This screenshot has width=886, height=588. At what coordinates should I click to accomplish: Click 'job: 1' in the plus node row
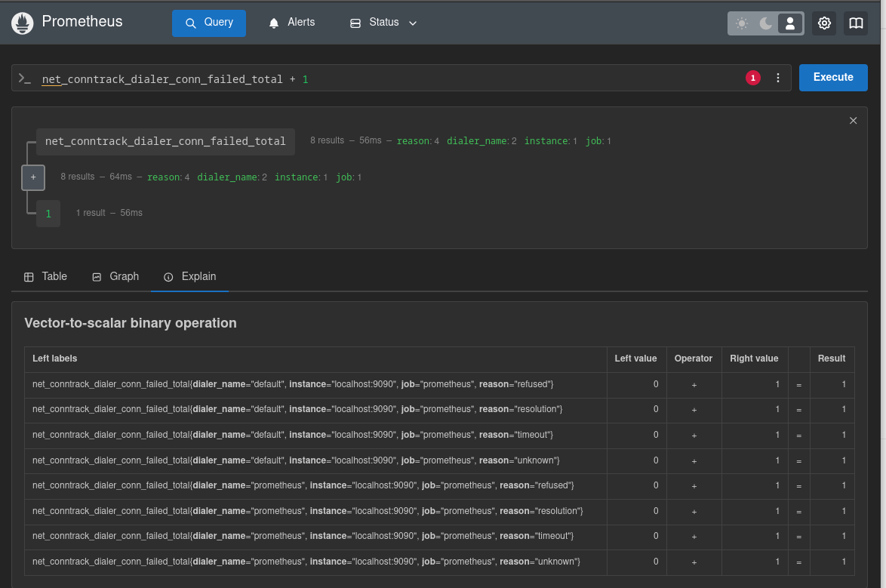pos(349,177)
